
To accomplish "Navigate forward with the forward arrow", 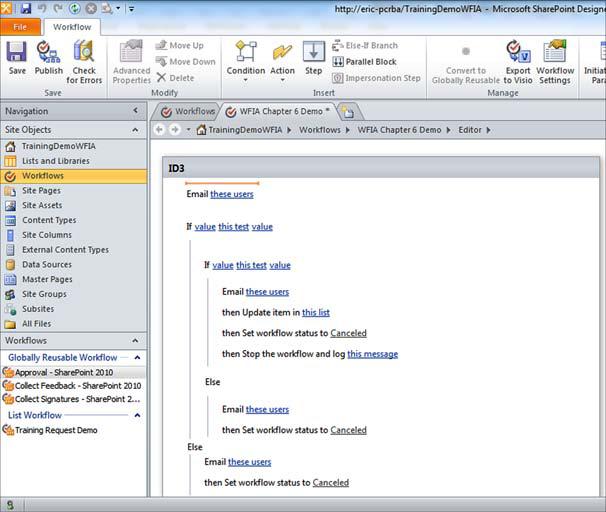I will pyautogui.click(x=175, y=130).
